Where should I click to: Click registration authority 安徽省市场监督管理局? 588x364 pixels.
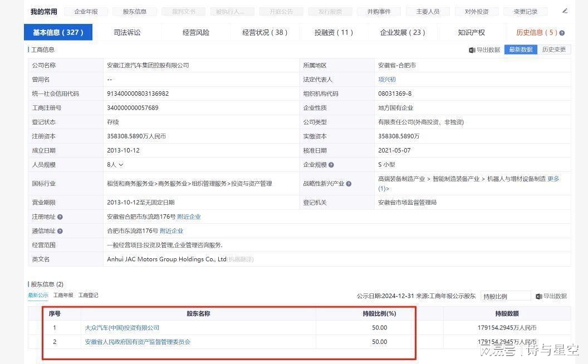(407, 203)
